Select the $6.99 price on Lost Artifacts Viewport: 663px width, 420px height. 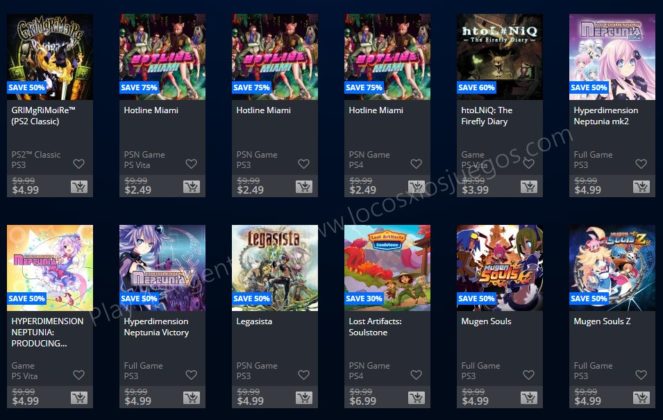(x=363, y=401)
